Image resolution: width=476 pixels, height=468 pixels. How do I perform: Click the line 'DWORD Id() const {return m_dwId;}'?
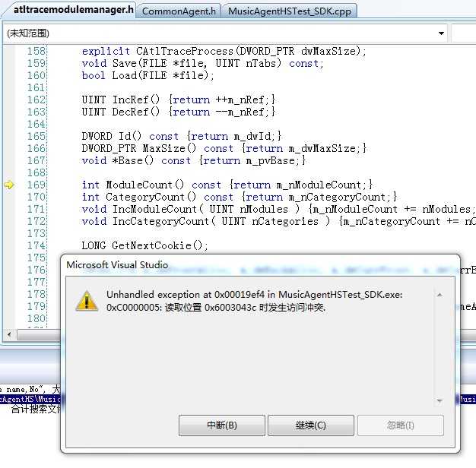click(182, 136)
